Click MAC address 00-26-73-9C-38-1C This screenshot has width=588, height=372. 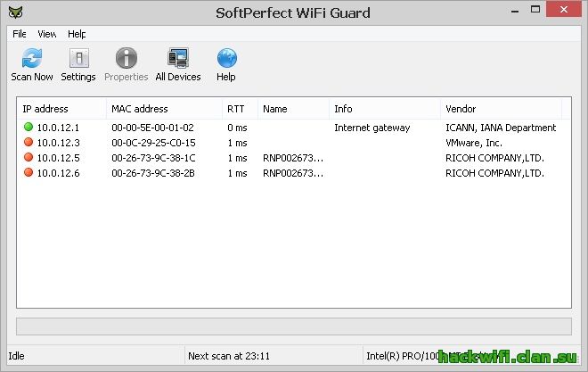point(153,158)
